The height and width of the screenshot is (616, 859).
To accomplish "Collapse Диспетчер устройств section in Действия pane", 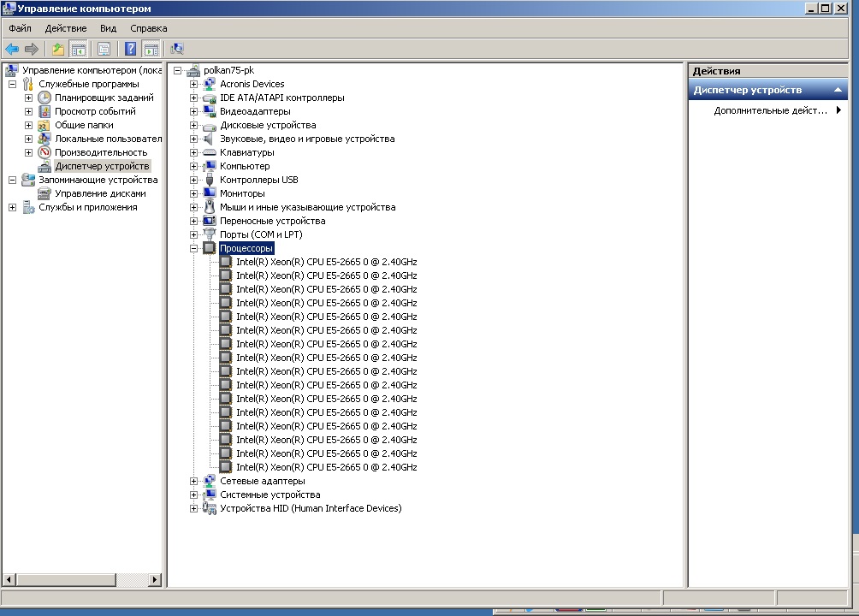I will pyautogui.click(x=838, y=90).
